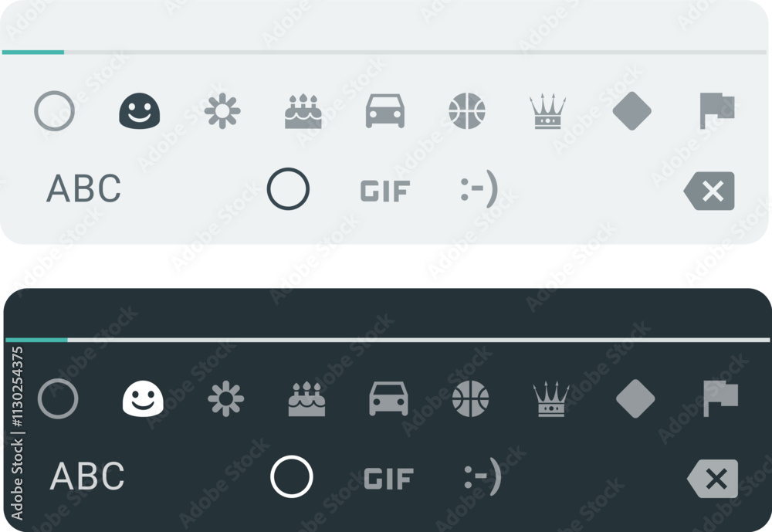Open the GIF tab in dark keyboard

pyautogui.click(x=388, y=479)
